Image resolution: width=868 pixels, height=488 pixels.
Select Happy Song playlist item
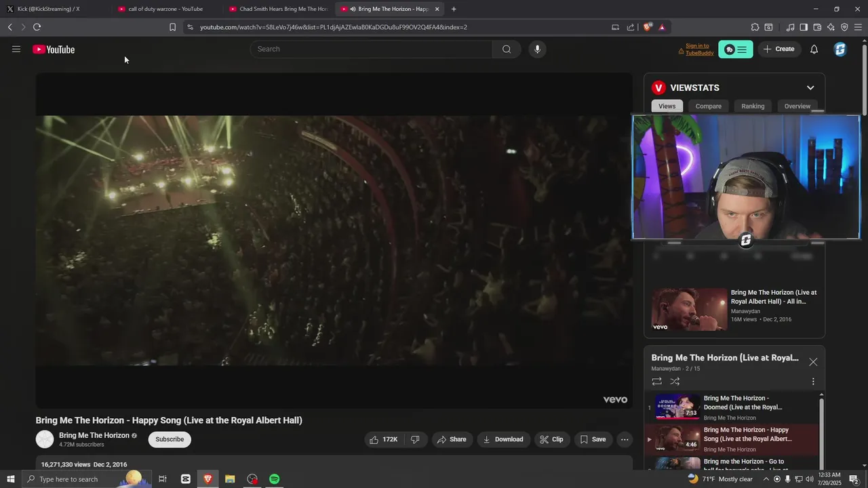pyautogui.click(x=732, y=439)
